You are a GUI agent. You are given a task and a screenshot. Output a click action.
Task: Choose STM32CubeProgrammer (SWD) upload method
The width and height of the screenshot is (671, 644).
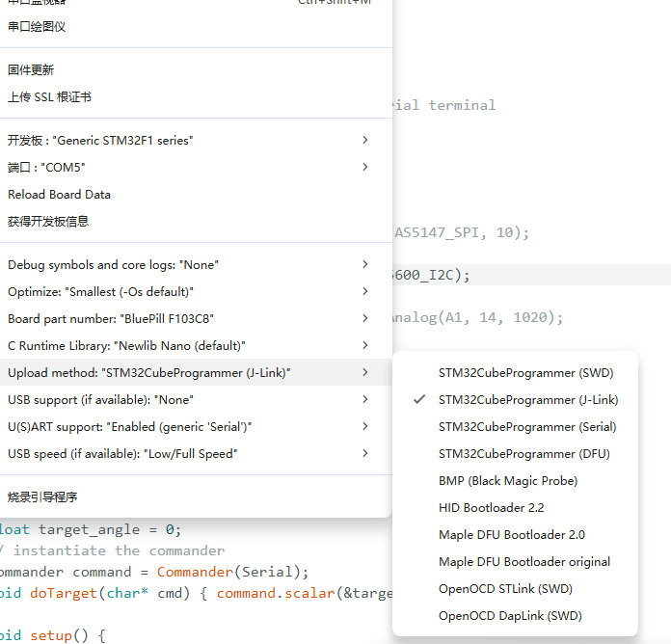pyautogui.click(x=515, y=373)
